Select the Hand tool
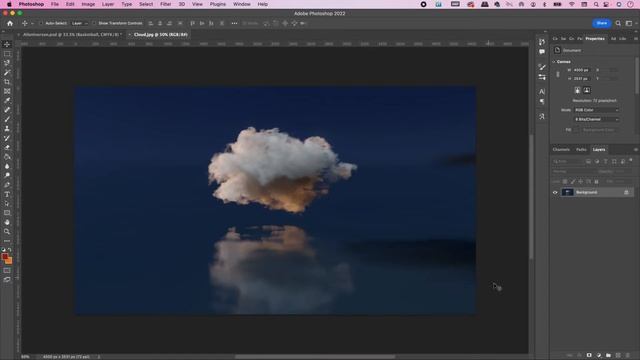This screenshot has height=360, width=640. tap(7, 222)
